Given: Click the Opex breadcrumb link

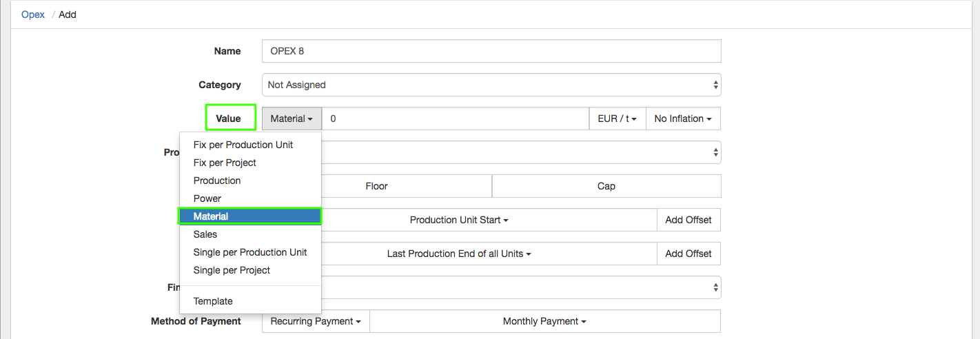Looking at the screenshot, I should [33, 14].
